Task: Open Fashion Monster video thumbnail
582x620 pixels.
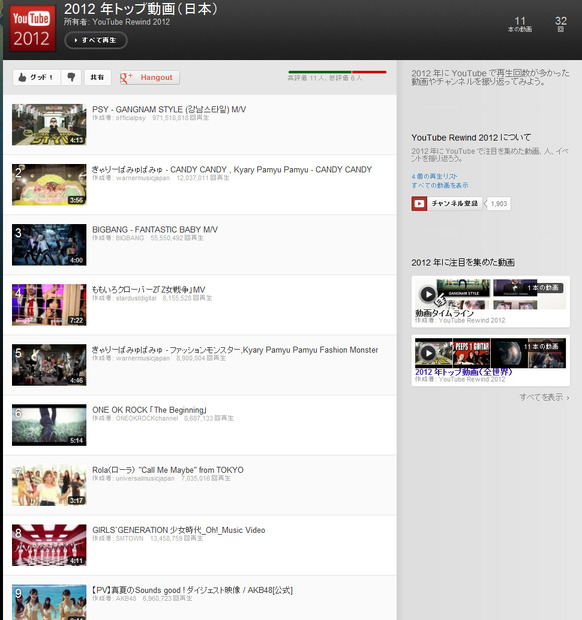Action: tap(49, 365)
